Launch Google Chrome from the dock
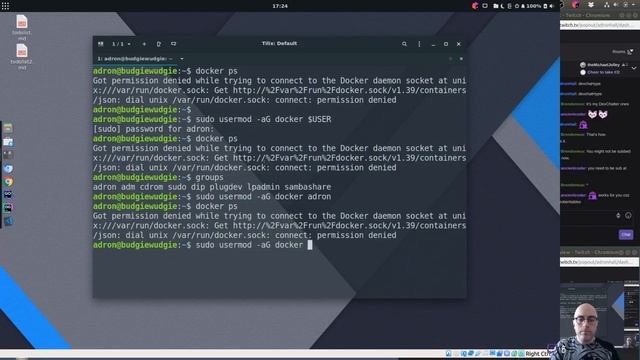Image resolution: width=640 pixels, height=360 pixels. click(x=8, y=182)
